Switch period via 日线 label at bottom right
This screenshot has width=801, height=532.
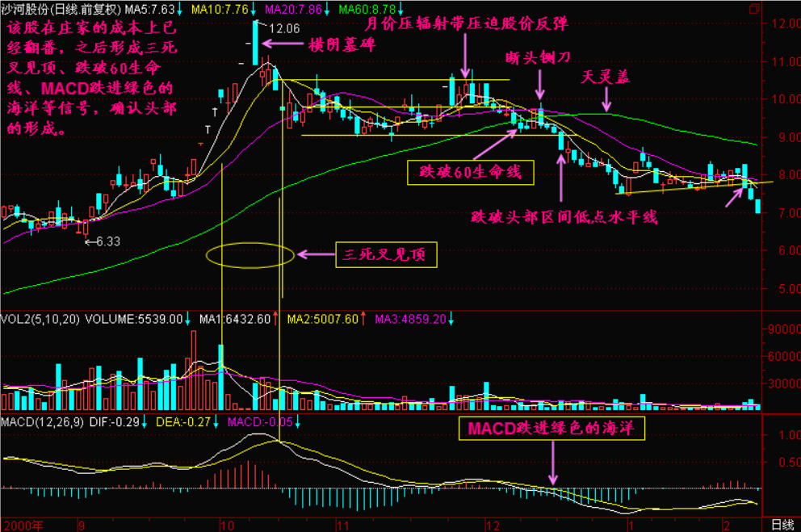point(782,525)
